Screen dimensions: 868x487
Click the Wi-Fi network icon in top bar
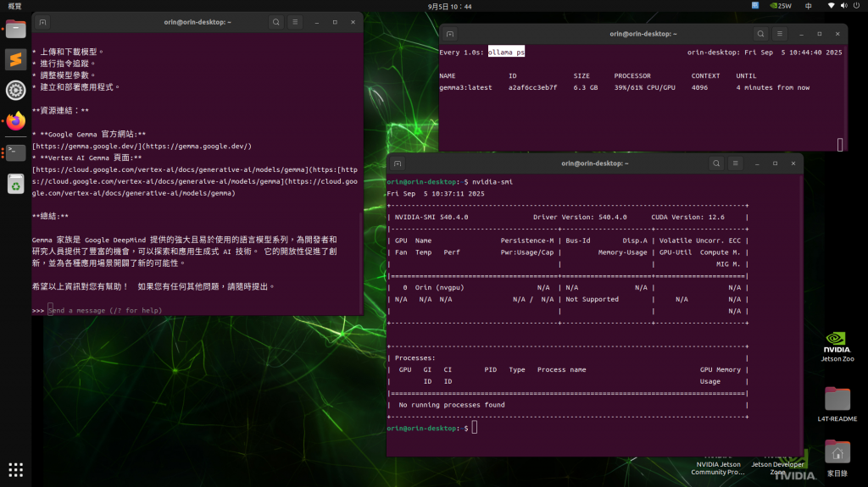[831, 6]
